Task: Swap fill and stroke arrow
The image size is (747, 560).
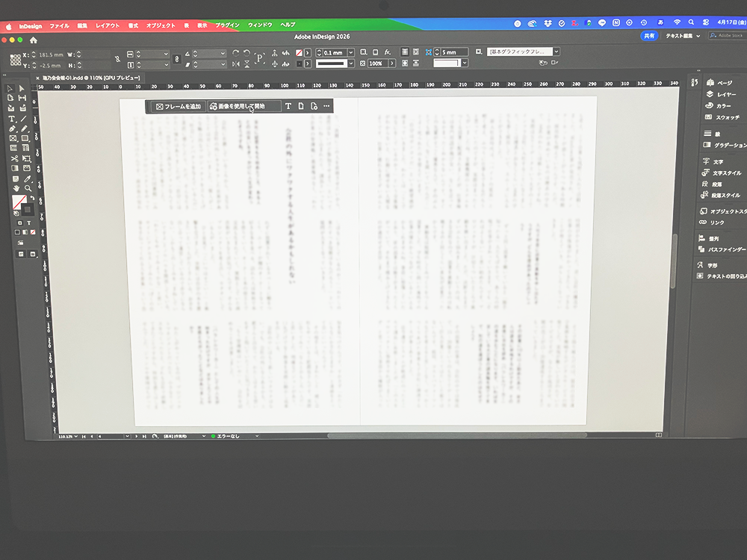Action: tap(31, 198)
